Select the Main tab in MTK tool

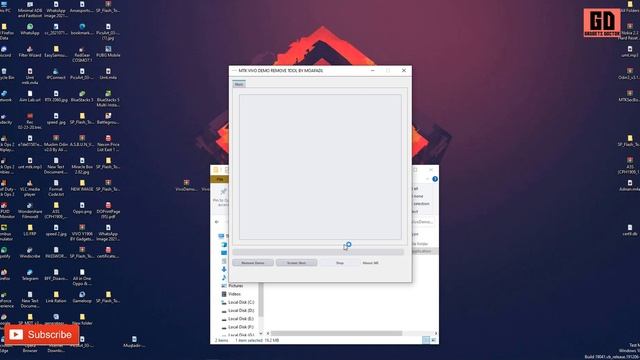239,84
